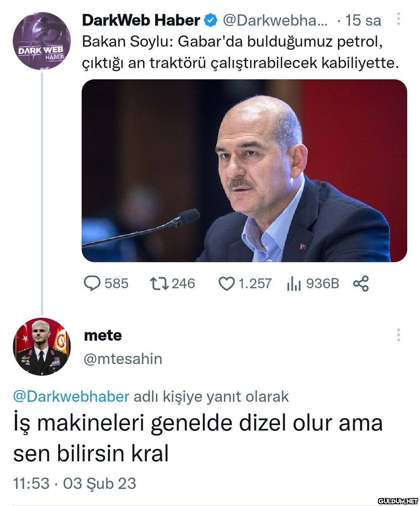The height and width of the screenshot is (506, 420).
Task: Click the mete display name
Action: pyautogui.click(x=103, y=335)
